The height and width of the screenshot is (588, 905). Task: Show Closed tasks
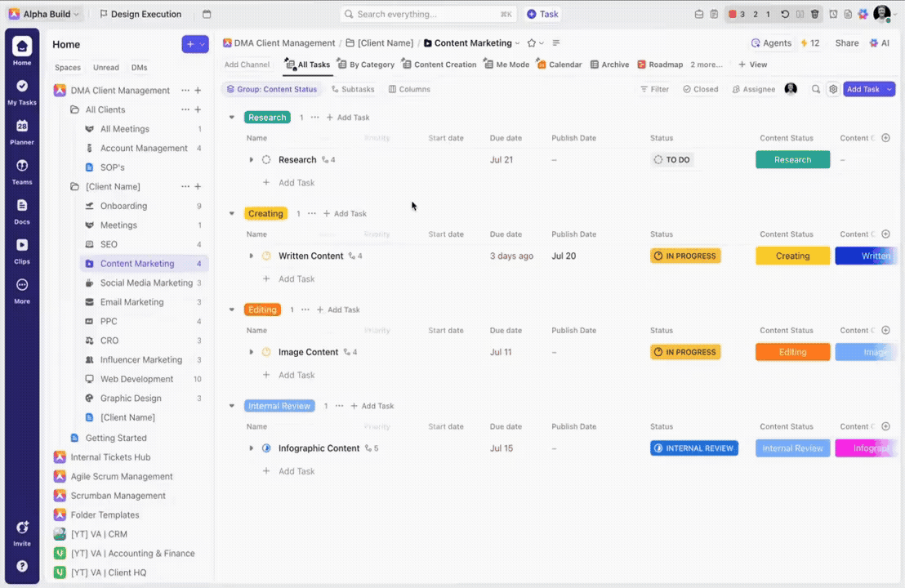(701, 89)
